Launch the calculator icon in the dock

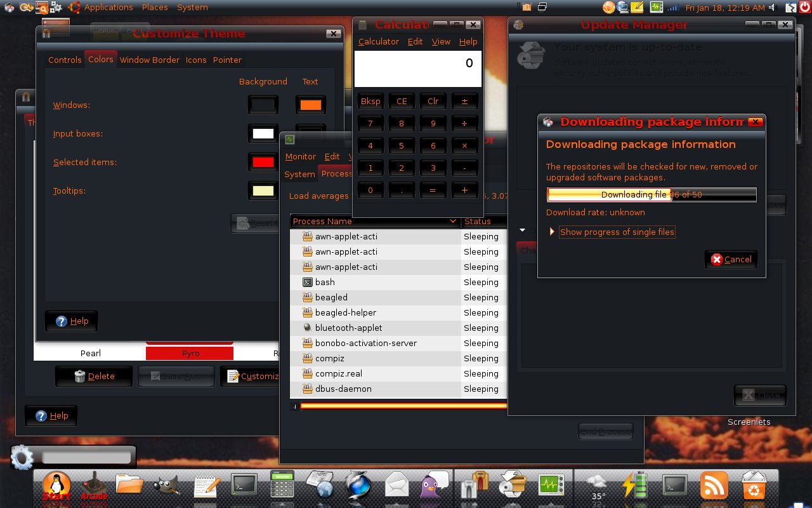pyautogui.click(x=282, y=485)
